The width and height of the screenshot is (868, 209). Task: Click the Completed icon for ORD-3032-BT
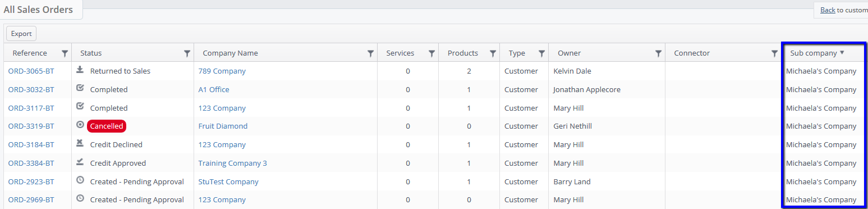pos(80,88)
